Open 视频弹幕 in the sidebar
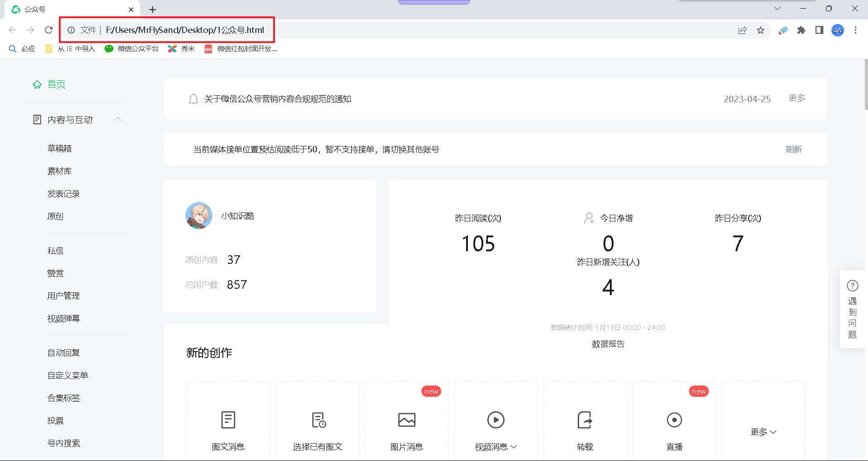This screenshot has height=461, width=868. [x=64, y=319]
